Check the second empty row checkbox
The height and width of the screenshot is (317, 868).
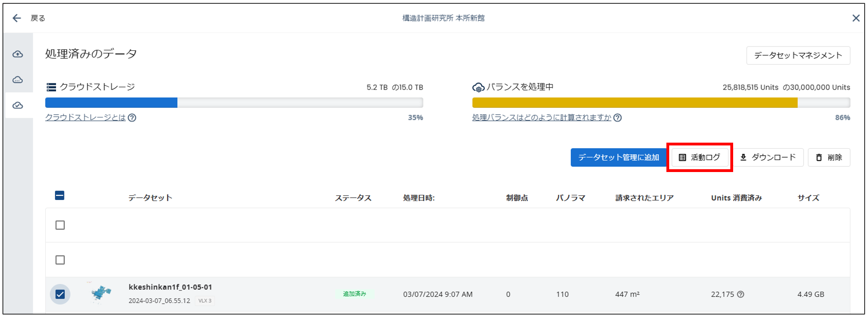click(x=60, y=260)
